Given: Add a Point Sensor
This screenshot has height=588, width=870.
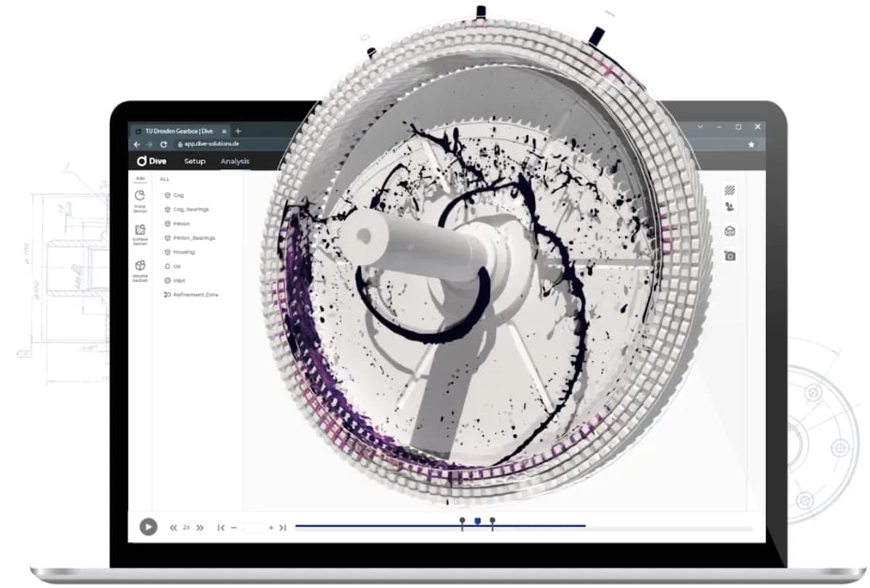Looking at the screenshot, I should (x=140, y=199).
